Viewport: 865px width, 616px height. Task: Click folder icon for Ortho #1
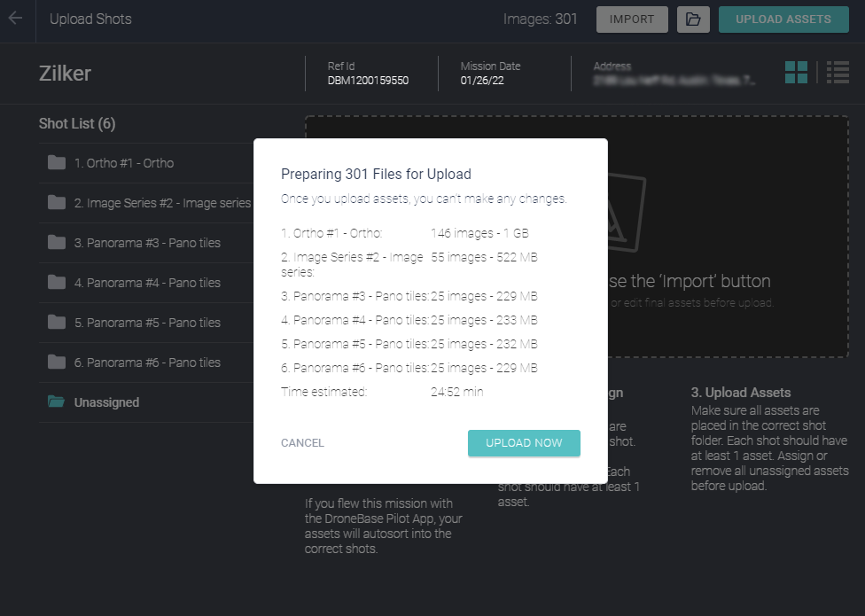(x=56, y=163)
